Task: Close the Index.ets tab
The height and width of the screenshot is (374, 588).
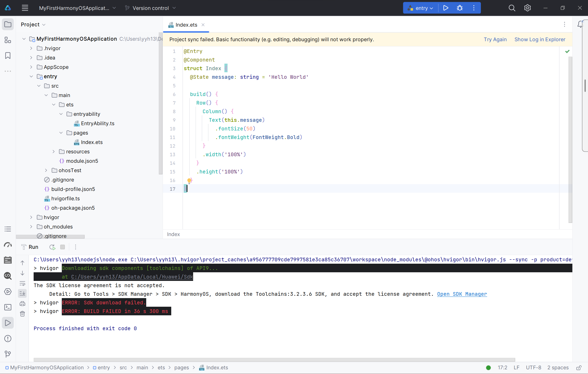Action: pos(203,25)
